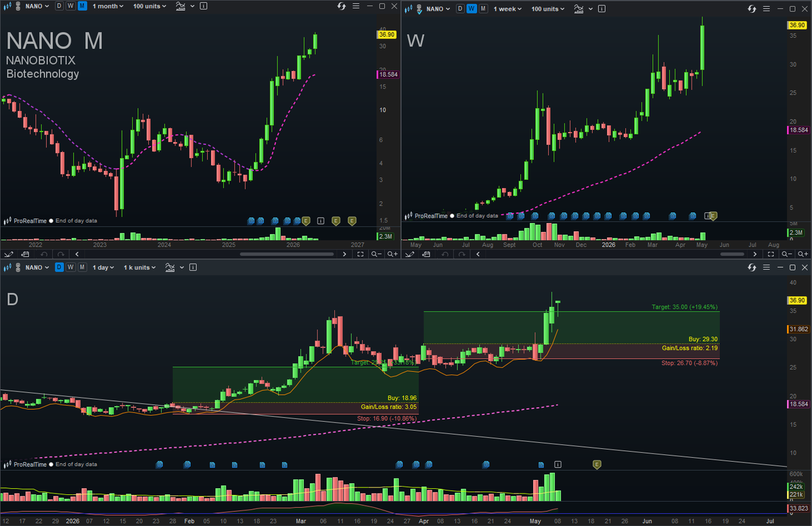This screenshot has height=526, width=812.
Task: Click monthly chart horizontal scrollbar thumb
Action: click(x=287, y=254)
